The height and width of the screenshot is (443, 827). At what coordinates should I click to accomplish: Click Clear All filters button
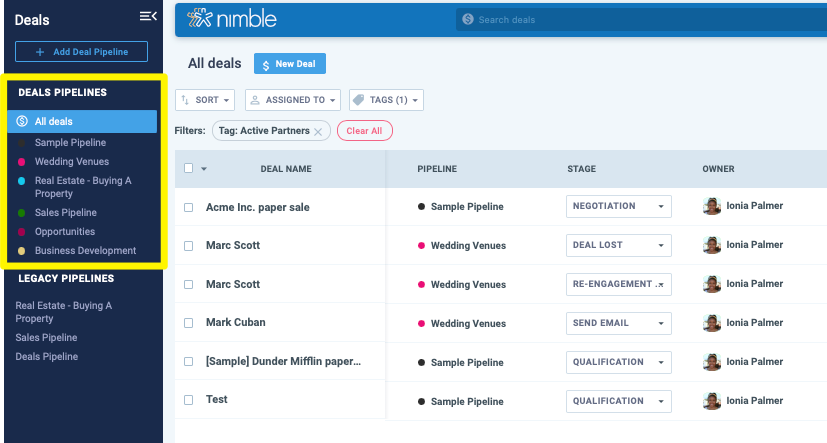[x=364, y=131]
